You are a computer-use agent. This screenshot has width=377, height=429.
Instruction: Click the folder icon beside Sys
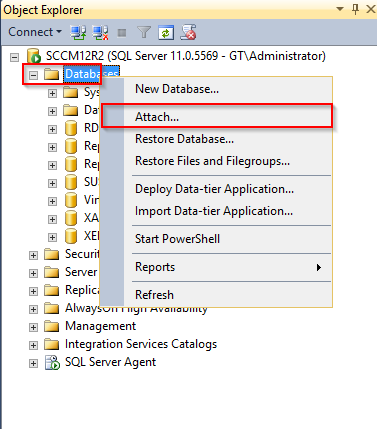(x=71, y=92)
